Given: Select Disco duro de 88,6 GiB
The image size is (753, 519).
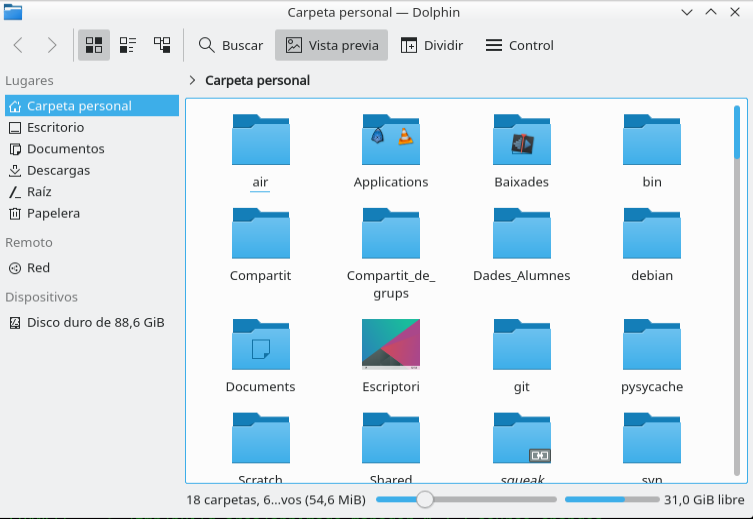Looking at the screenshot, I should click(x=92, y=322).
